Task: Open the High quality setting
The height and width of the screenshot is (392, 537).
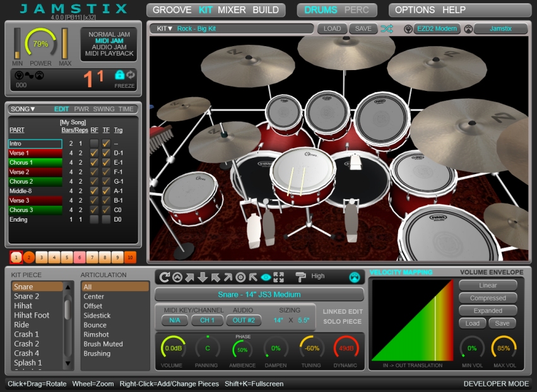Action: (318, 276)
